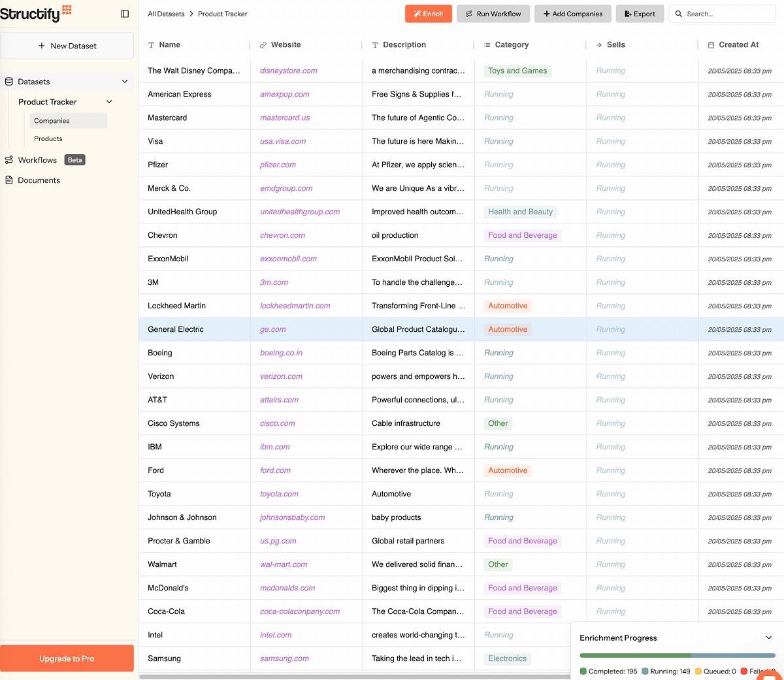Open Workflows via its sidebar icon
784x680 pixels.
click(x=9, y=160)
